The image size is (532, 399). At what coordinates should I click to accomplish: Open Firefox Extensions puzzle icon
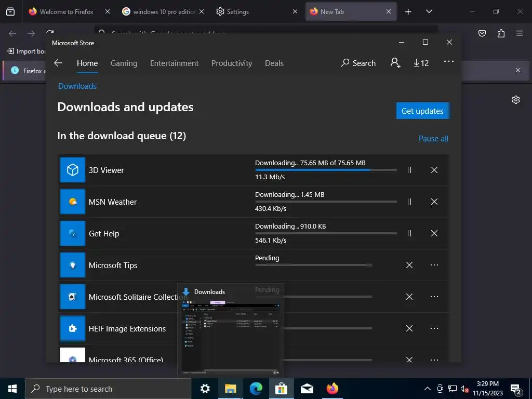501,33
